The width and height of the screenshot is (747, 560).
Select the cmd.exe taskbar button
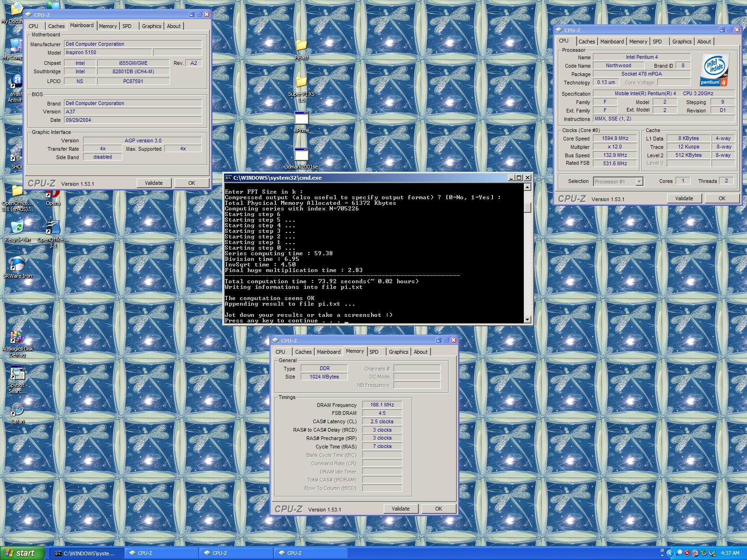87,553
